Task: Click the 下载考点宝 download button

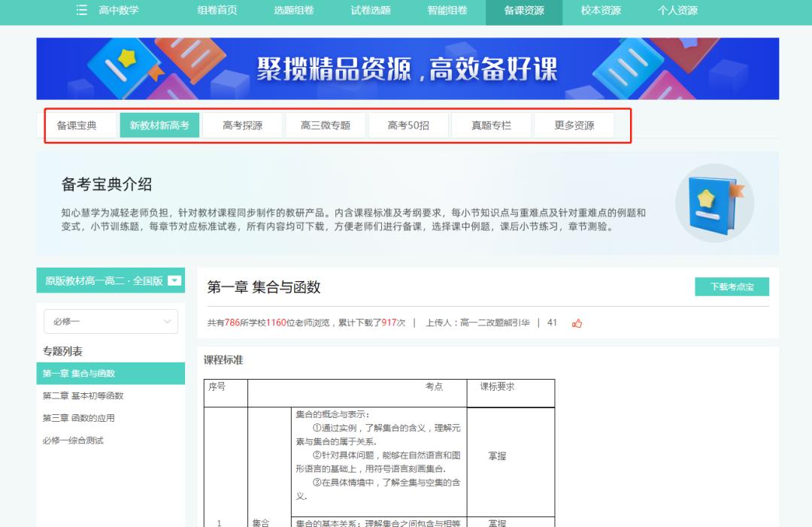Action: (732, 286)
